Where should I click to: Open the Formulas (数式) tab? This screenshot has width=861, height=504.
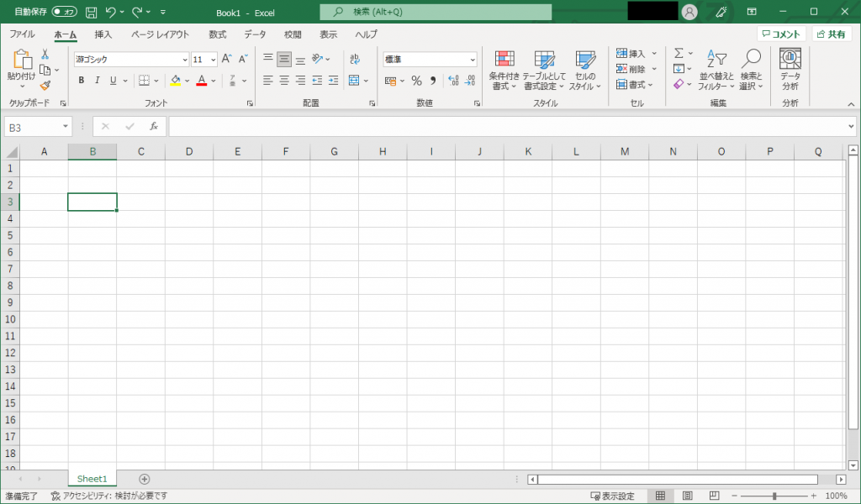tap(218, 34)
